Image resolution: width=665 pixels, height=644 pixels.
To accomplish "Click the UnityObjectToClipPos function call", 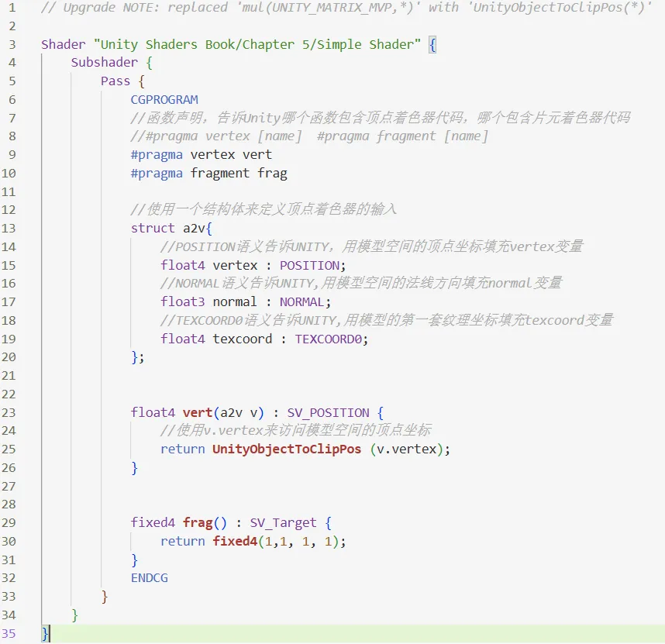I will (287, 449).
